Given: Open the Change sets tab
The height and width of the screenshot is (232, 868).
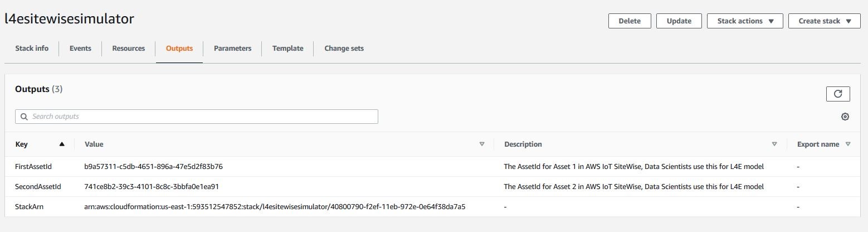Looking at the screenshot, I should (x=344, y=49).
